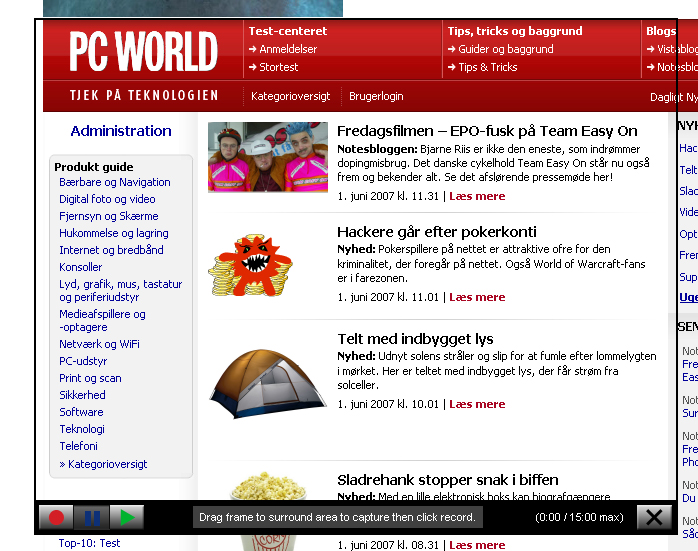Open the Brugerlogin page
698x551 pixels.
(x=376, y=96)
